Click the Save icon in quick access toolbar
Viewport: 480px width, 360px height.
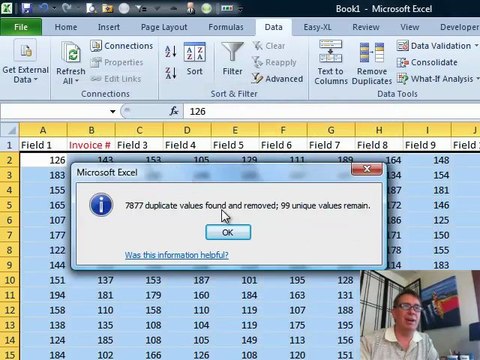27,8
